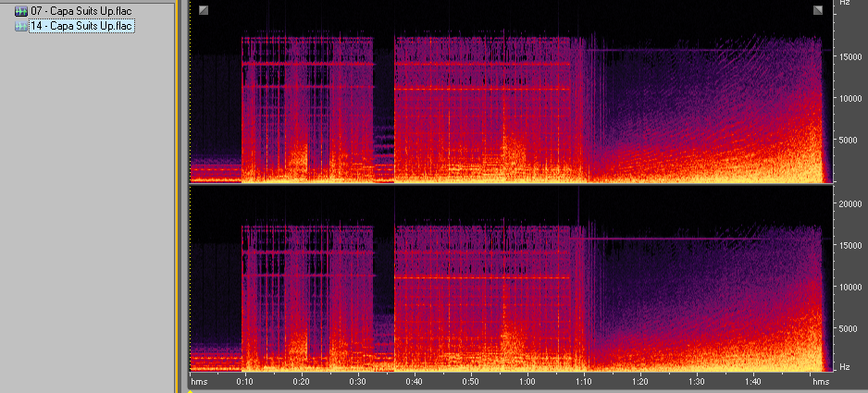The image size is (868, 393).
Task: Click the upper channel 15000 Hz ruler label
Action: (x=850, y=56)
